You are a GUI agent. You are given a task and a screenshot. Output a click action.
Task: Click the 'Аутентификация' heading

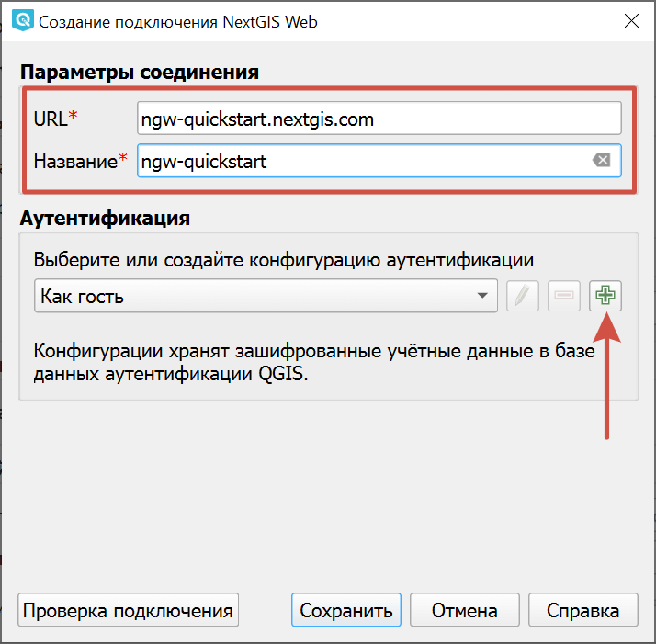(x=105, y=218)
